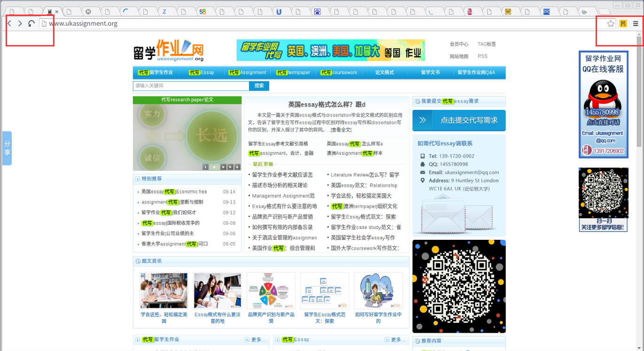Click the email ukassignment@qq.com contact text
Viewport: 644px width, 351px height.
[472, 172]
